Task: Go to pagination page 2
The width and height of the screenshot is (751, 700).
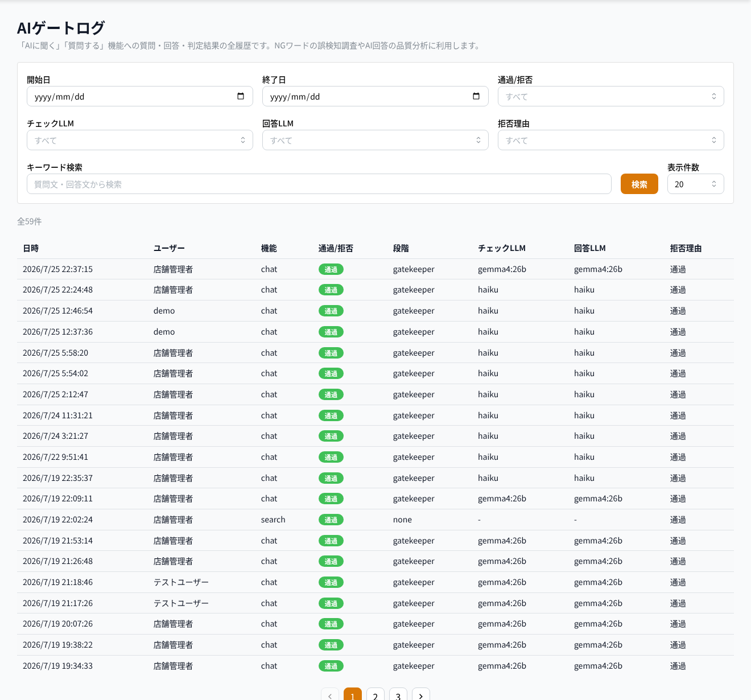Action: (x=375, y=695)
